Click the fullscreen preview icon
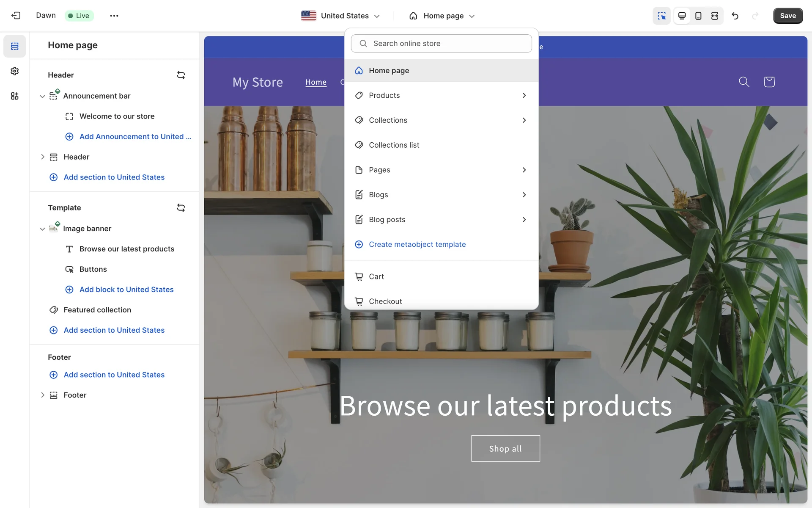 tap(715, 16)
